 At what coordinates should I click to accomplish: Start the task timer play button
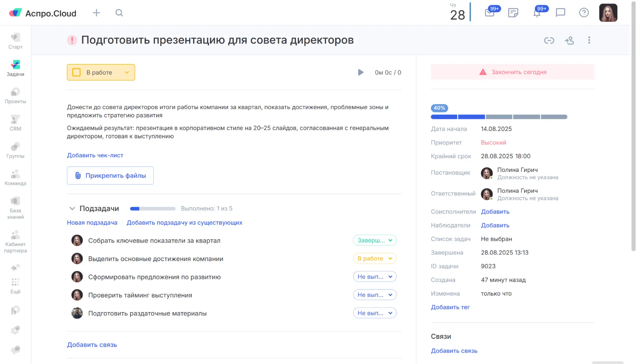pyautogui.click(x=360, y=72)
